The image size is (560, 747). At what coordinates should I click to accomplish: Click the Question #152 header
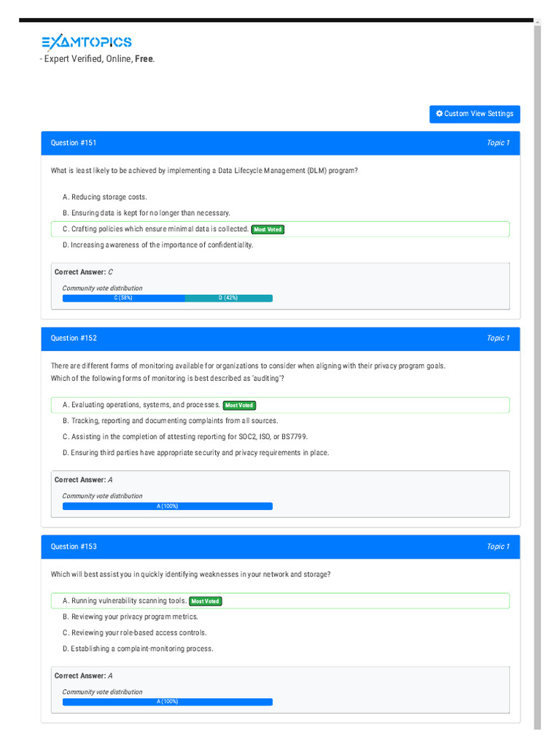[x=74, y=338]
